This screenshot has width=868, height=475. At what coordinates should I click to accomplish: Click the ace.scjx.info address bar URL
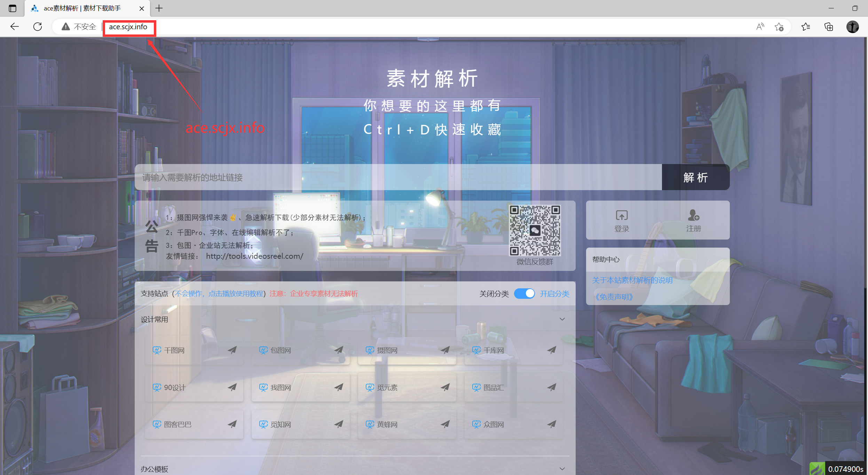(x=128, y=27)
